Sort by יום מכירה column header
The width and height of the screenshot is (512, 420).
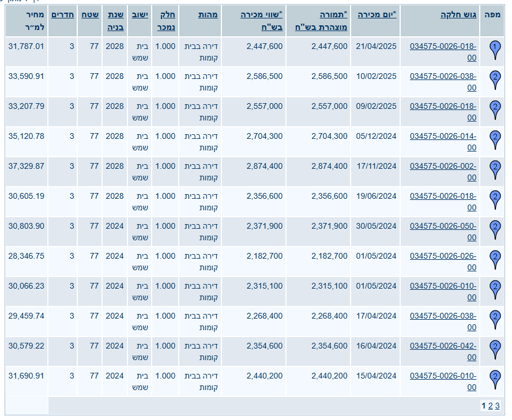[x=378, y=14]
